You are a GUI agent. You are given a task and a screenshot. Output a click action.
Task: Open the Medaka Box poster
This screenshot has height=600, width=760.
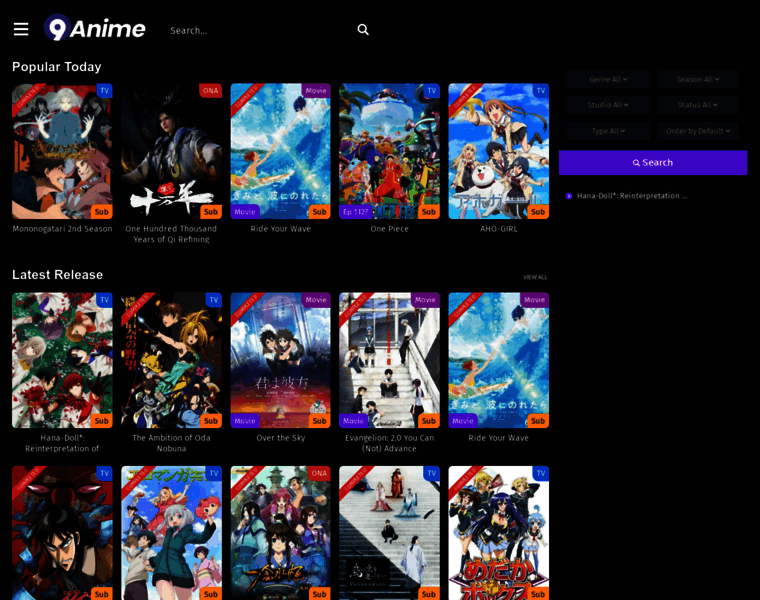[x=499, y=533]
